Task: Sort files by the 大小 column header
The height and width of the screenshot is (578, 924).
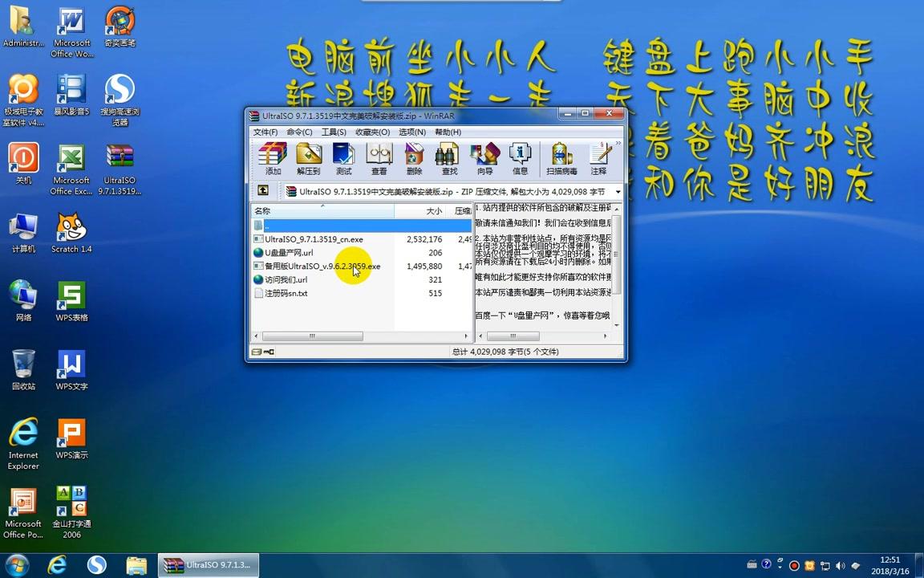Action: click(433, 210)
